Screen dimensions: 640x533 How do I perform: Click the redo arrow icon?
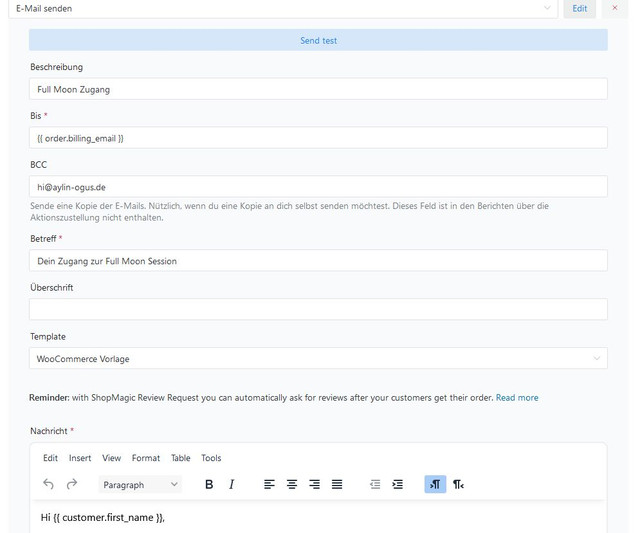tap(72, 484)
